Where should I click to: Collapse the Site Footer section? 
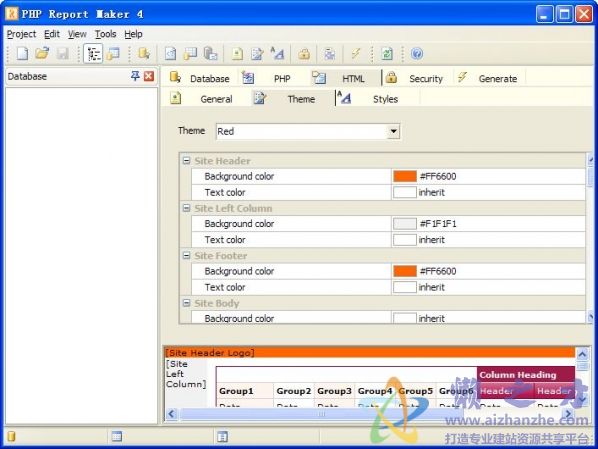pyautogui.click(x=186, y=255)
